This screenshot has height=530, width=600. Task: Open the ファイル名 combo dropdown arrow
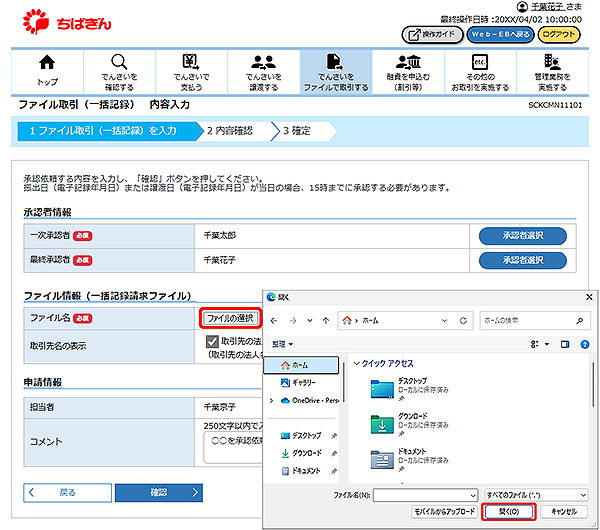(473, 495)
